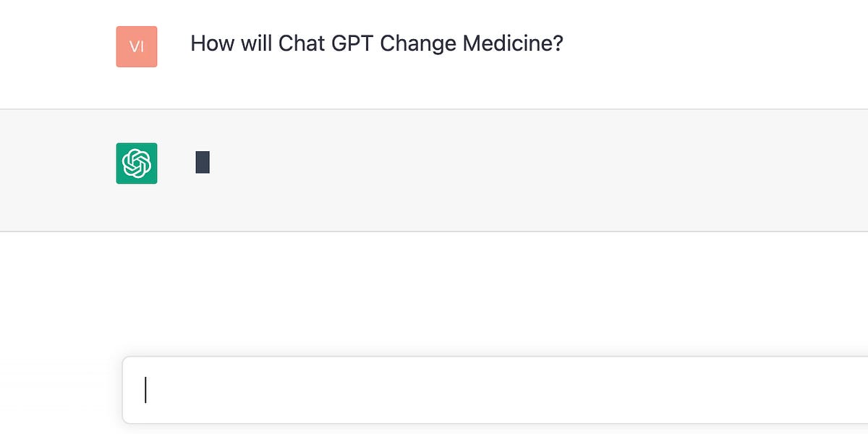
Task: Place the cursor in the chat text field
Action: coord(434,389)
